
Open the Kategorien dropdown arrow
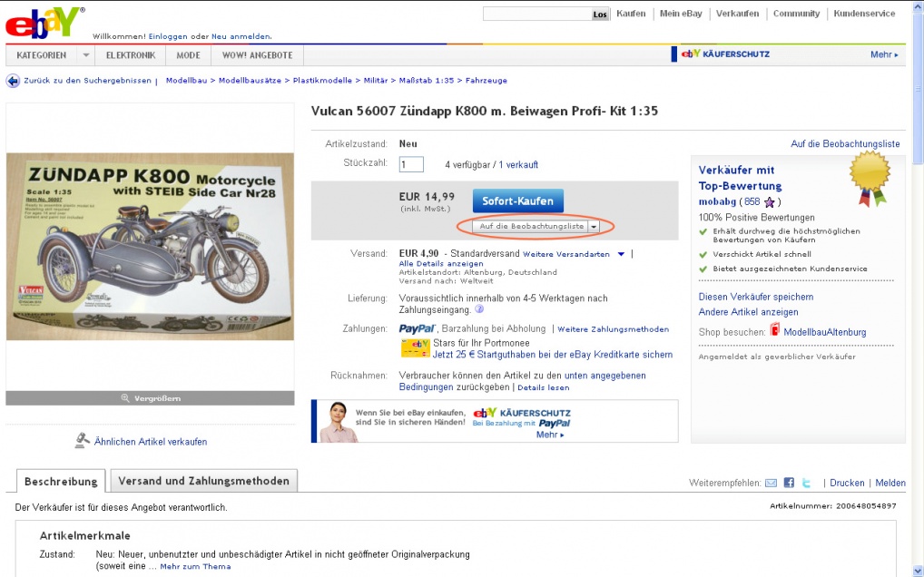click(x=85, y=55)
